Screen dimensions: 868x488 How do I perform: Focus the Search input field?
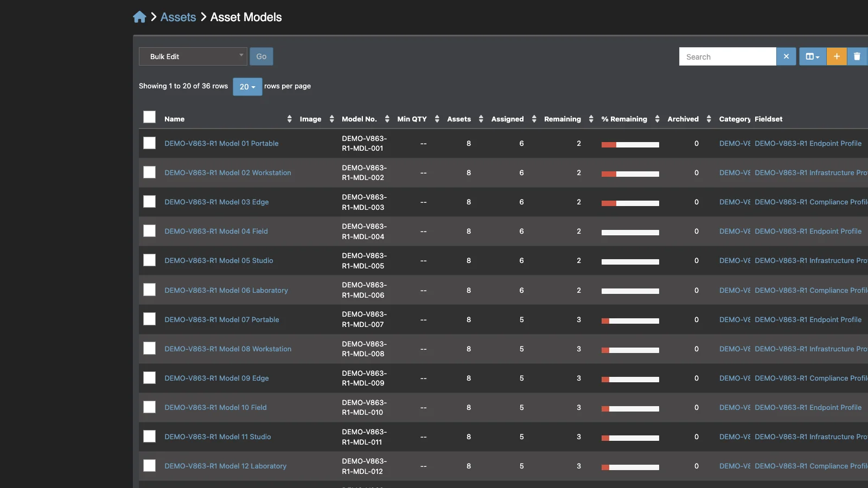coord(727,56)
